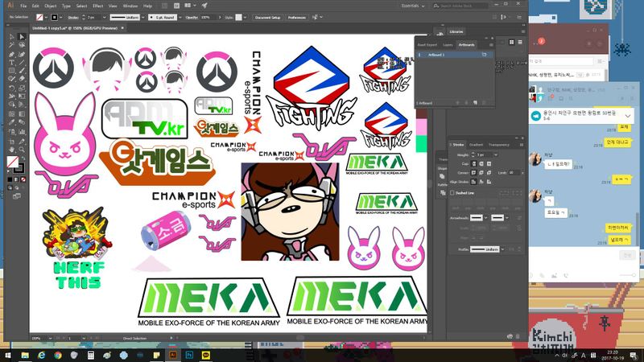Open the Stroke panel options menu

(x=521, y=145)
